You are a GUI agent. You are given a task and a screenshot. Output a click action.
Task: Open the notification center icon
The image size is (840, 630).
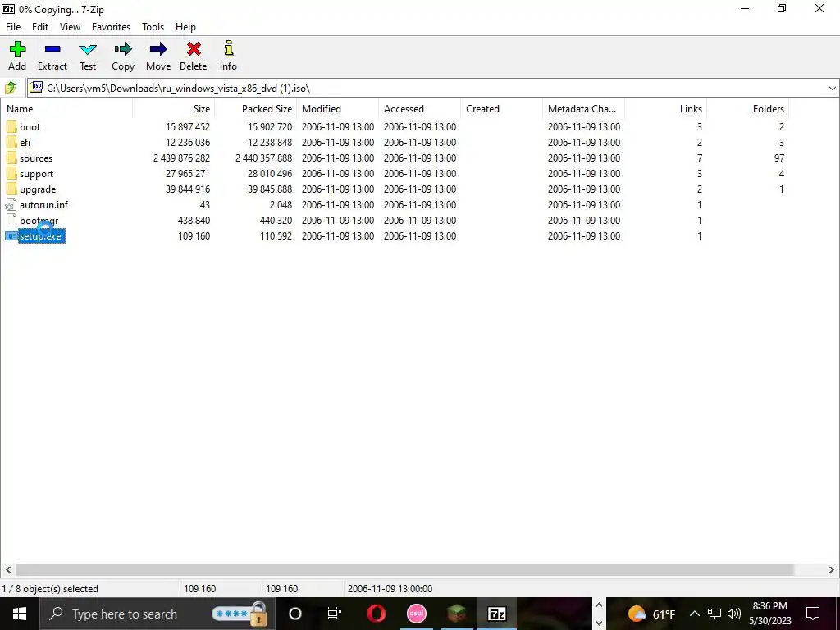coord(813,614)
